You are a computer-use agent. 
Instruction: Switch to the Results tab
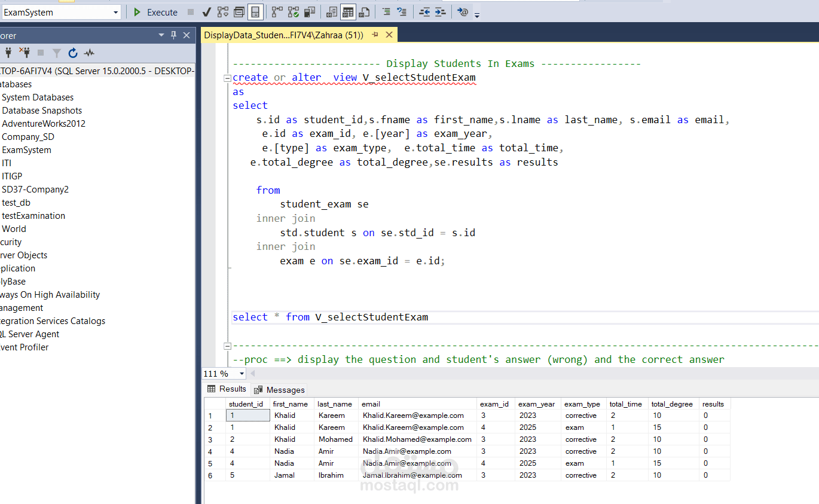tap(227, 389)
